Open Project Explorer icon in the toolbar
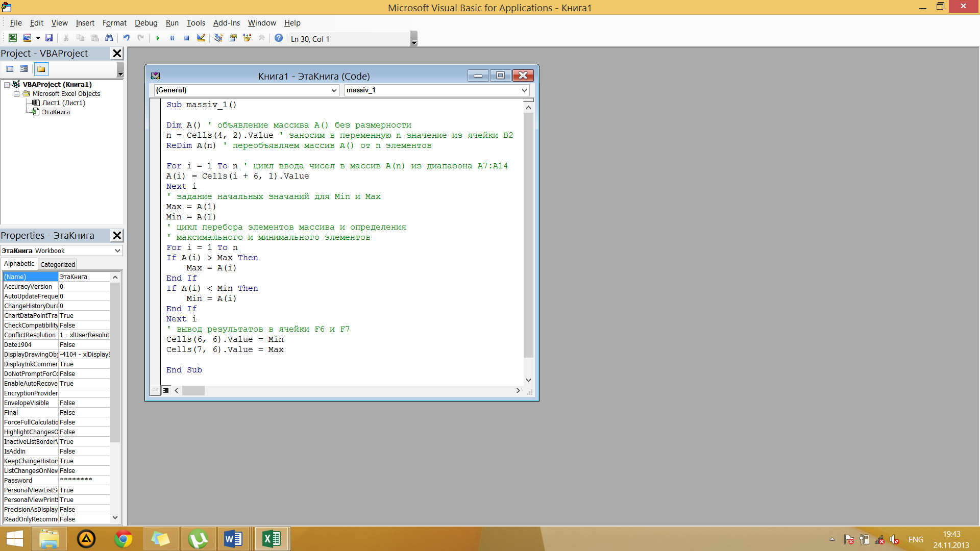Viewport: 980px width, 551px height. pyautogui.click(x=218, y=38)
